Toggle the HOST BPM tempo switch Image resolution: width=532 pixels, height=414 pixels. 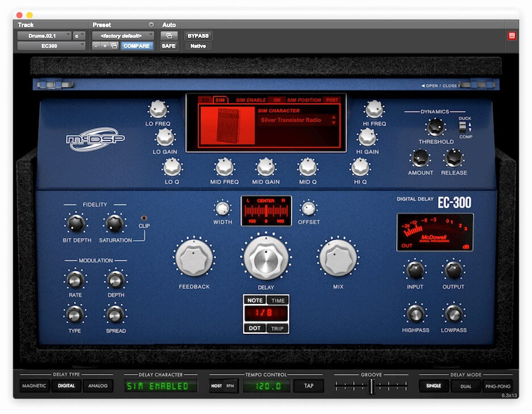click(223, 386)
